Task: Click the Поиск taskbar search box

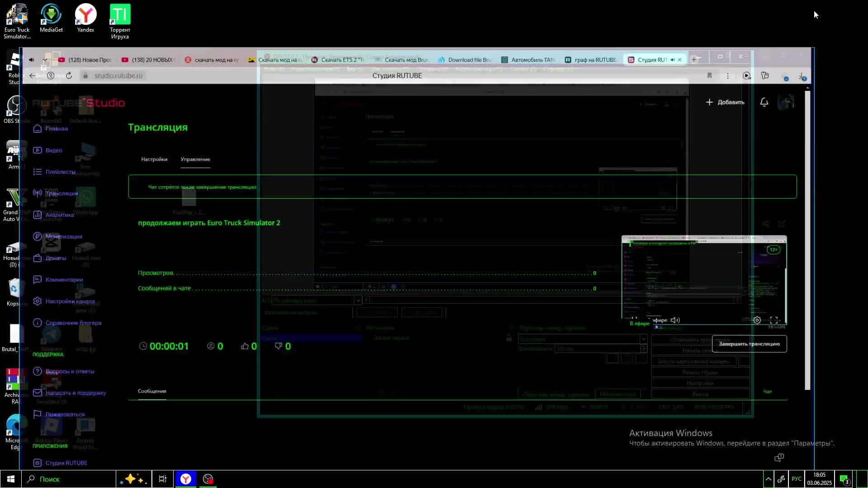Action: (69, 479)
